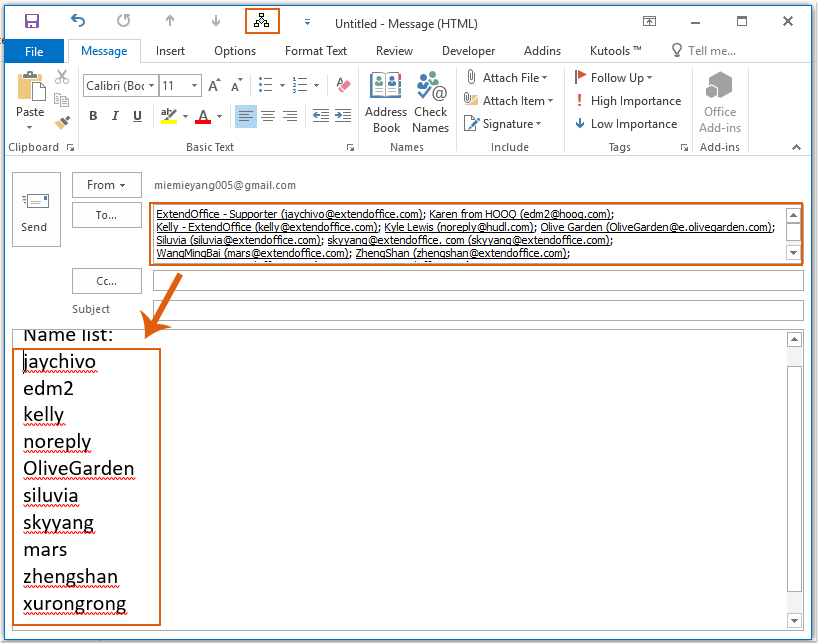Viewport: 818px width, 643px height.
Task: Click the Send envelope button
Action: click(35, 212)
